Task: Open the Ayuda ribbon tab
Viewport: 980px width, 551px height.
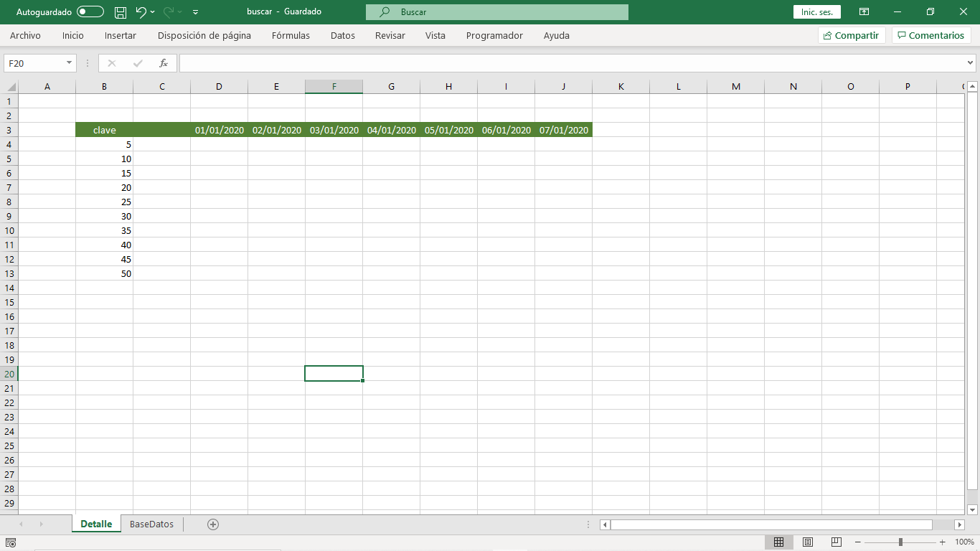Action: (557, 35)
